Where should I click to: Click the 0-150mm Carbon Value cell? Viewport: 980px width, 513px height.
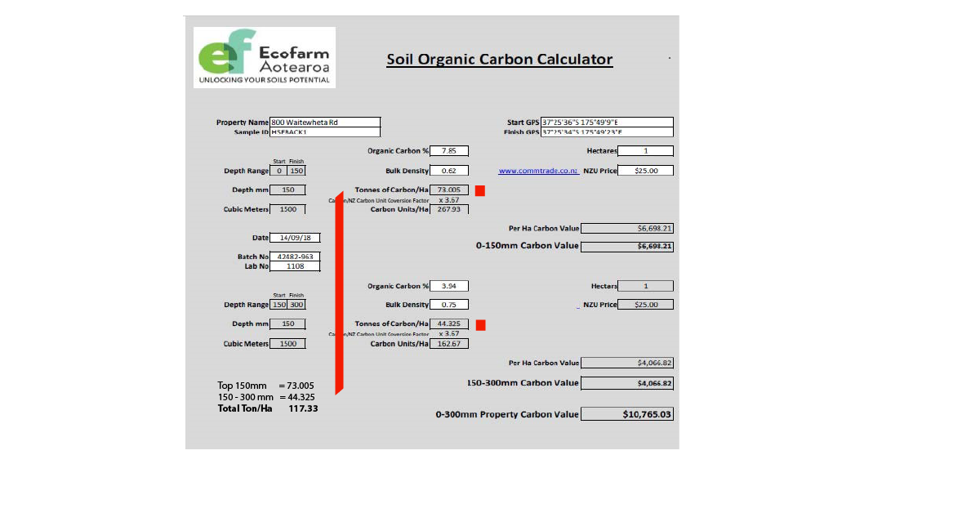point(626,246)
